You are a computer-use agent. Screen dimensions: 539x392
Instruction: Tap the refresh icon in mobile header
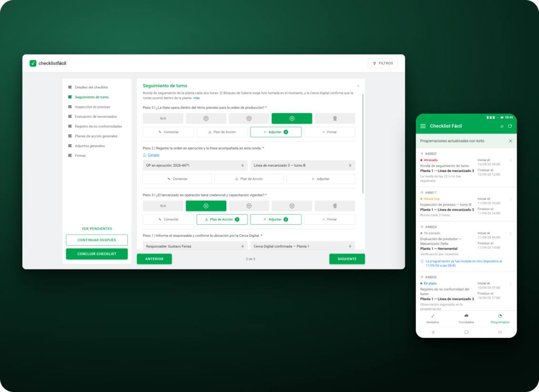pyautogui.click(x=510, y=126)
